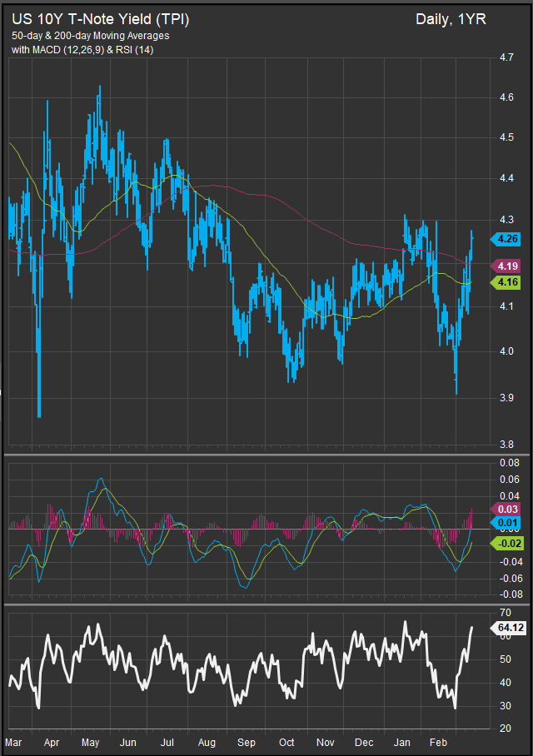Select the Aug label on the time axis

(208, 741)
